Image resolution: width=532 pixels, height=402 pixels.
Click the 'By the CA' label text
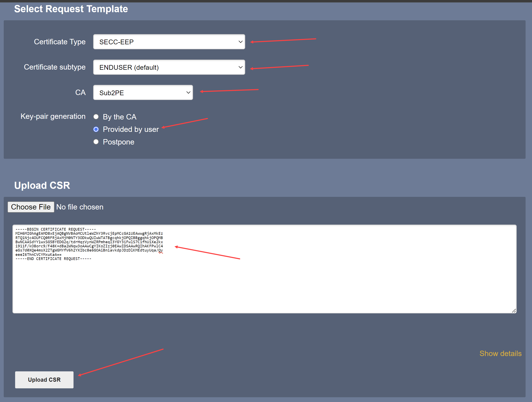click(x=119, y=117)
